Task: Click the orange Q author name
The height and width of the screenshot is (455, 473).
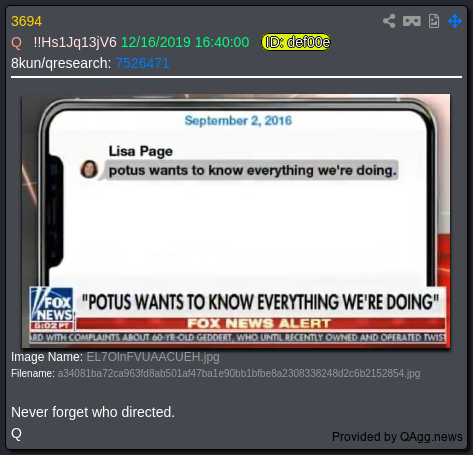Action: pos(16,43)
